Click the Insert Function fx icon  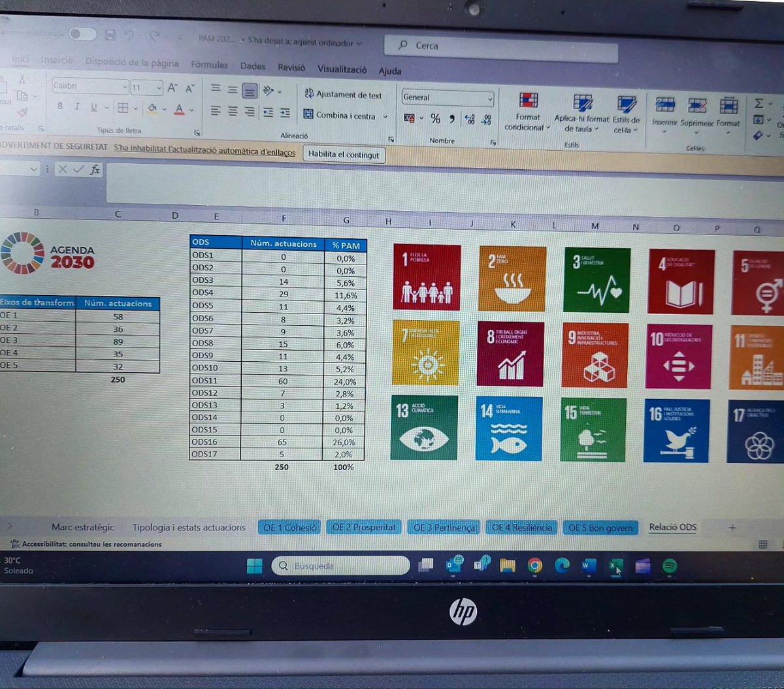(x=95, y=170)
